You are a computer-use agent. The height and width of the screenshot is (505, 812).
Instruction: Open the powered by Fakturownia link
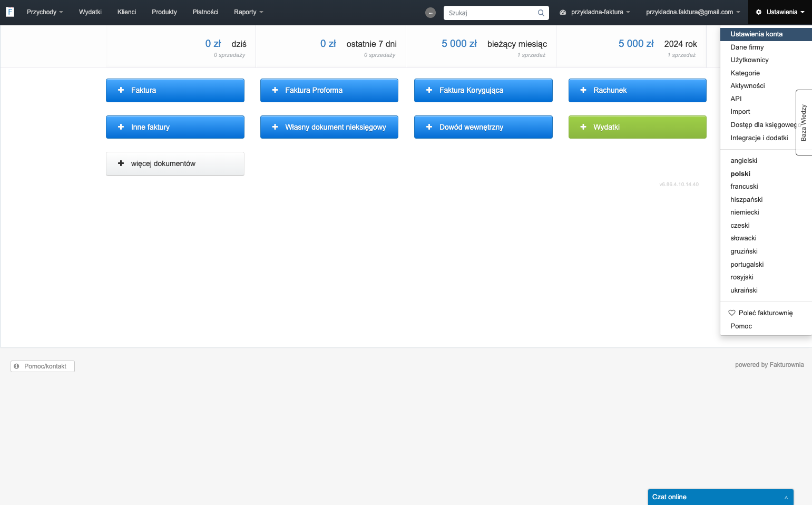tap(769, 365)
